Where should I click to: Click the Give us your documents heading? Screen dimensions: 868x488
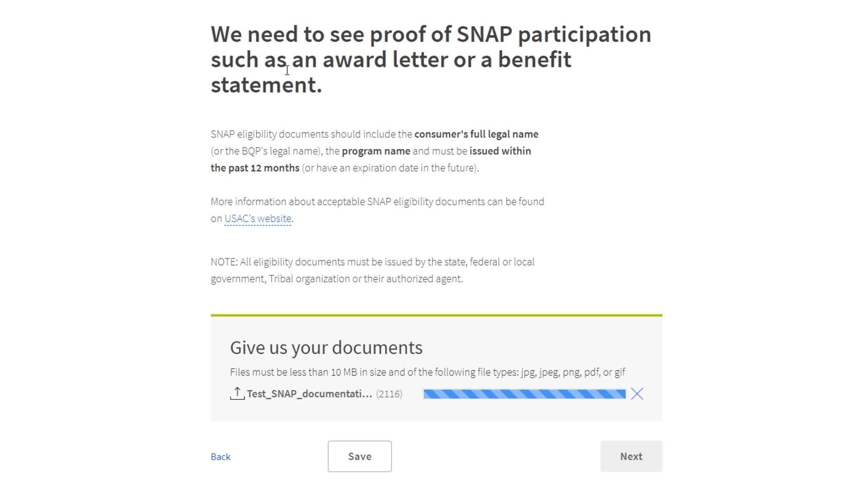tap(326, 347)
